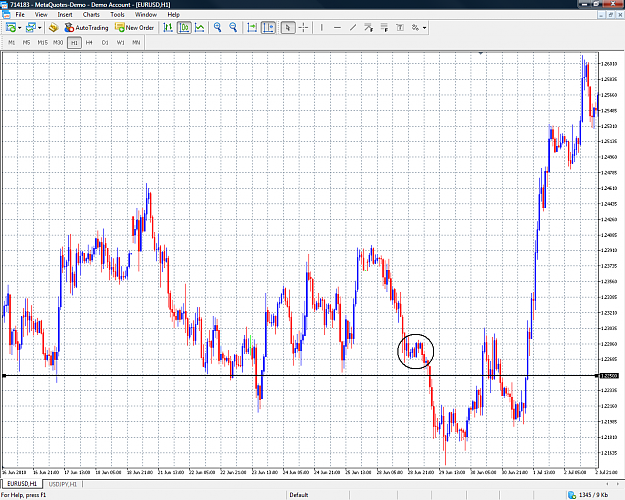This screenshot has width=625, height=500.
Task: Open a New Order
Action: click(134, 28)
